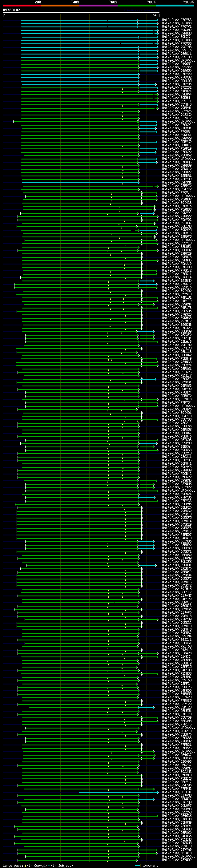
Task: Select the UniRef100_A9NV92 label
Action: pyautogui.click(x=177, y=213)
